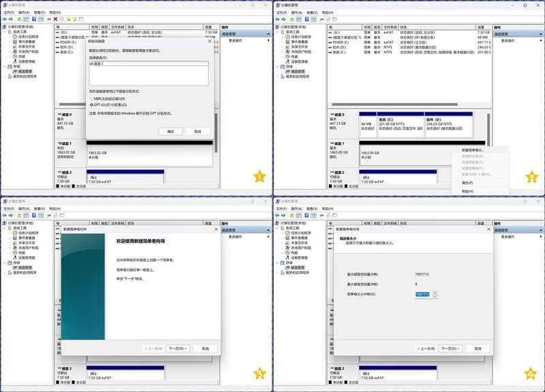Open 查看(V) menu in the 欢迎使用新建简单卷向导 window

click(x=40, y=209)
